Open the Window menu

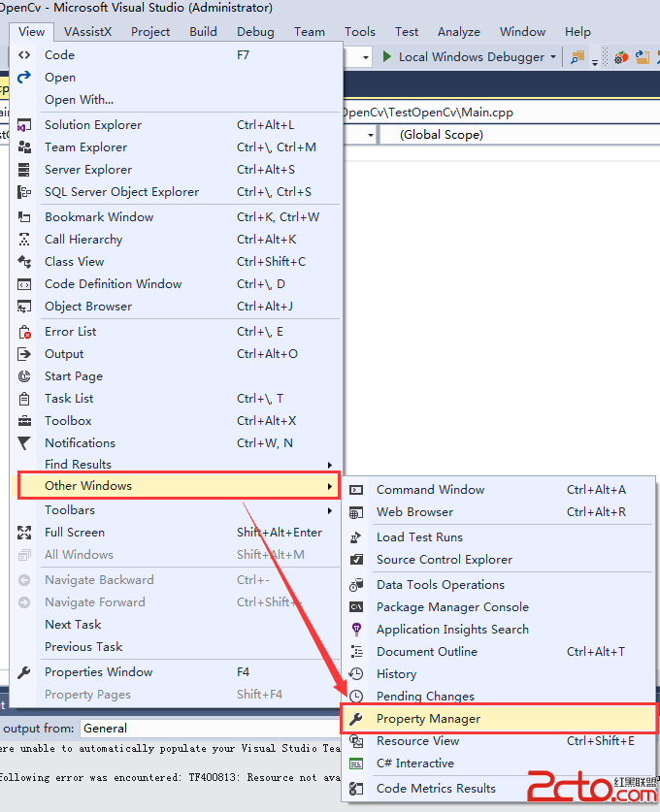[522, 32]
